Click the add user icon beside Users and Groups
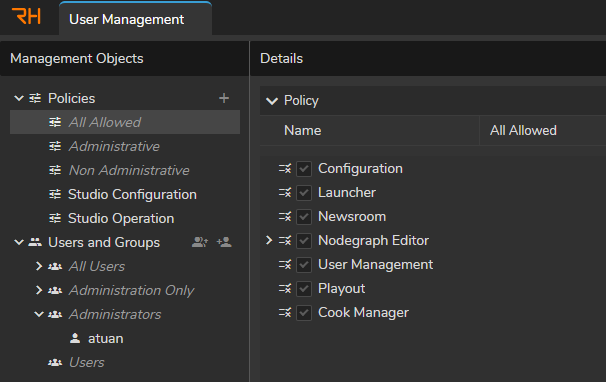606x382 pixels. 224,242
